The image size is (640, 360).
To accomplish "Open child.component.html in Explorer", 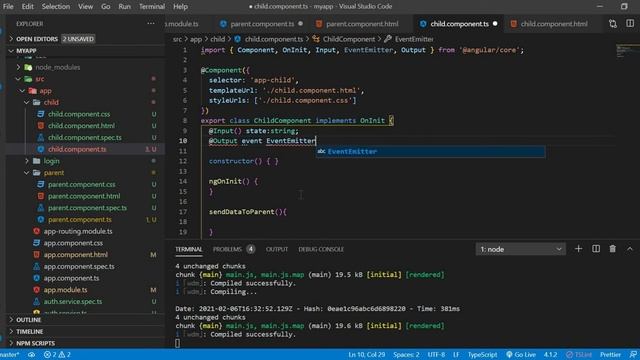I will 81,126.
